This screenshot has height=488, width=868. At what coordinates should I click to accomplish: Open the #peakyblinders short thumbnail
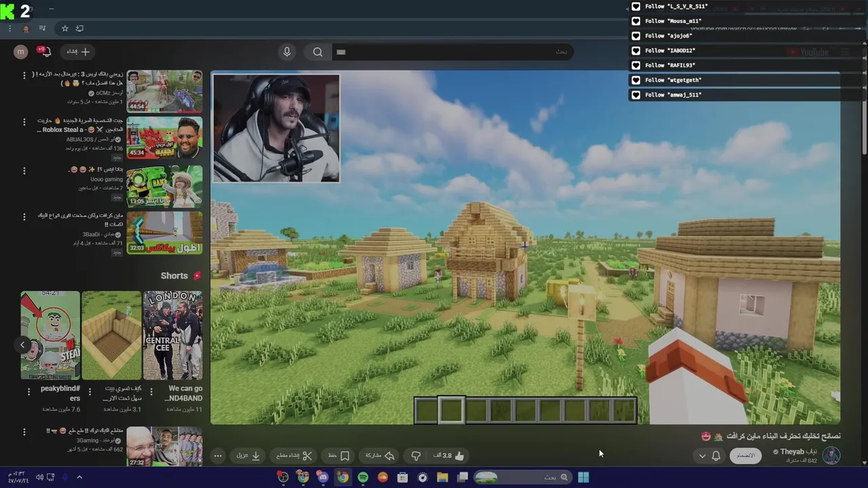(x=50, y=335)
